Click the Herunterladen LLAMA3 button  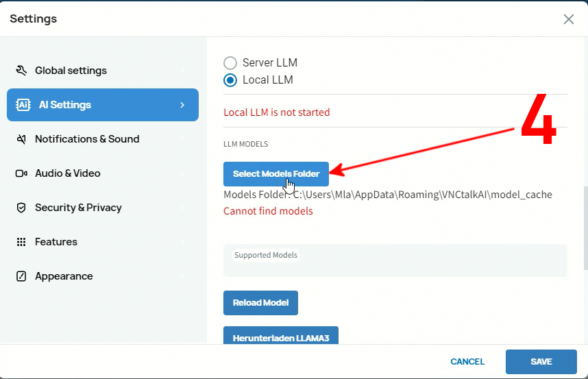pyautogui.click(x=281, y=336)
